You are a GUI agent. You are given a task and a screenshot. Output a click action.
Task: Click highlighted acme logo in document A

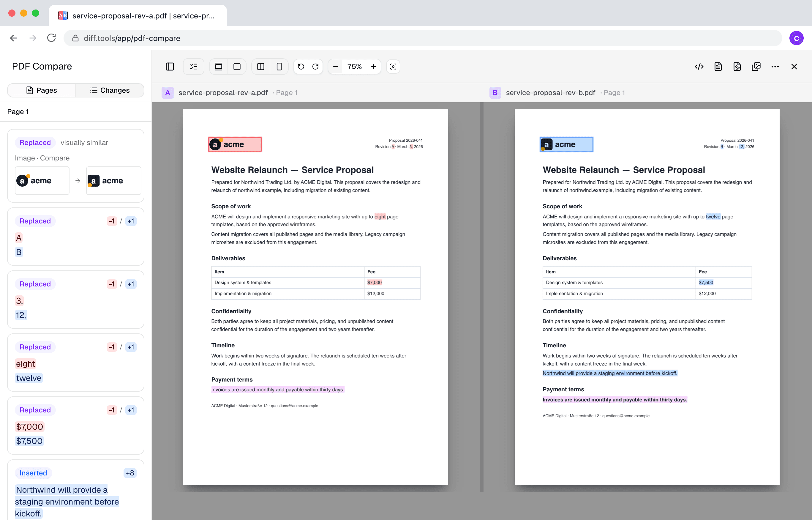pyautogui.click(x=235, y=144)
